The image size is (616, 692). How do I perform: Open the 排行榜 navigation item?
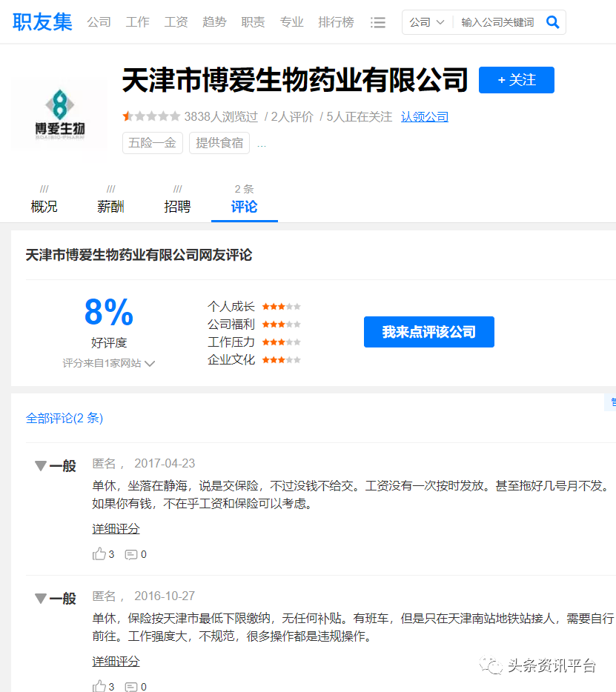(336, 22)
